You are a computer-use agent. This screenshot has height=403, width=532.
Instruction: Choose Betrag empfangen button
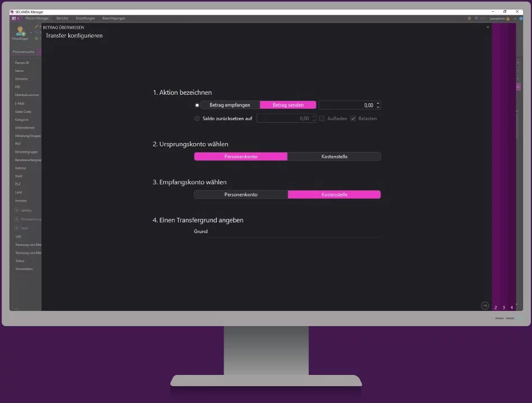click(x=230, y=105)
